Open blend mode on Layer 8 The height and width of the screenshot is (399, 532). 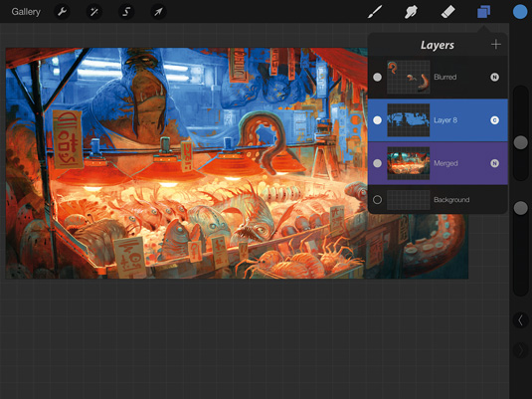494,120
